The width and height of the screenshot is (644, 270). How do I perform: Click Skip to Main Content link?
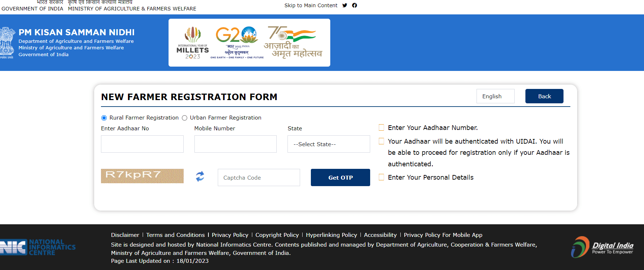(x=311, y=5)
